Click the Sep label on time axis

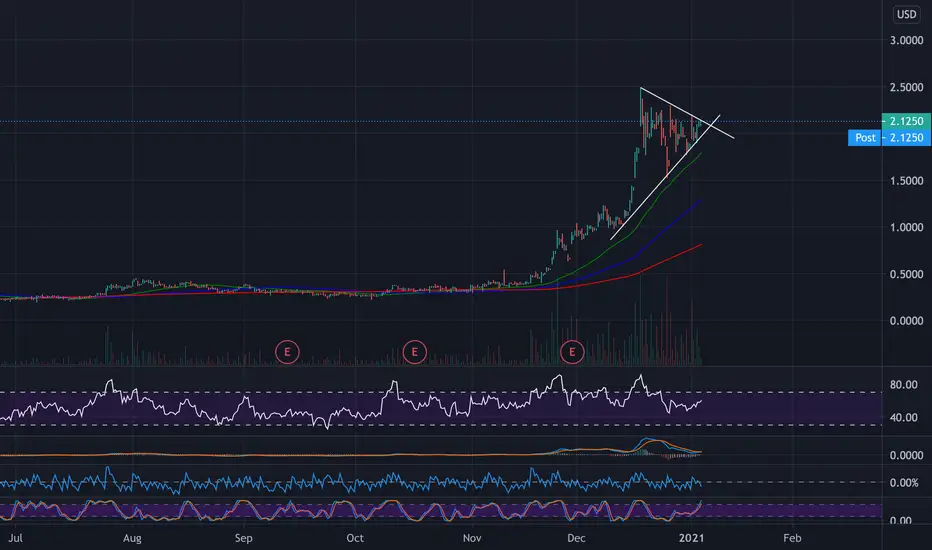point(243,538)
